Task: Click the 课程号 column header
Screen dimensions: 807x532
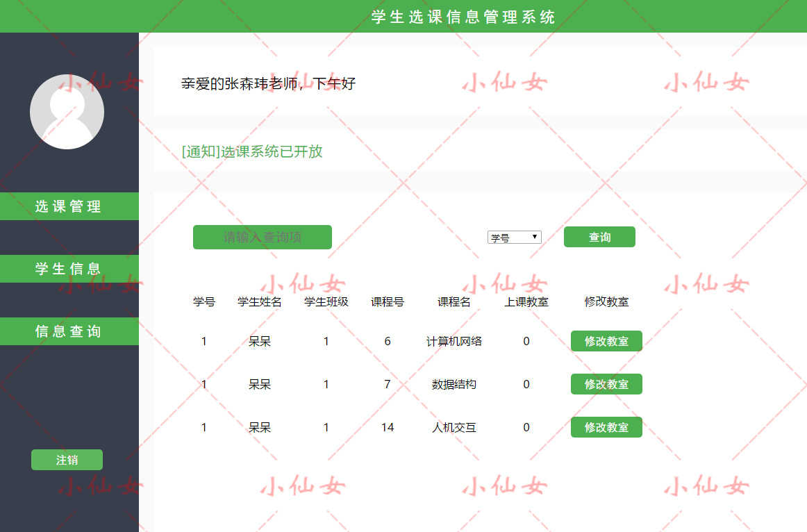Action: [x=388, y=302]
